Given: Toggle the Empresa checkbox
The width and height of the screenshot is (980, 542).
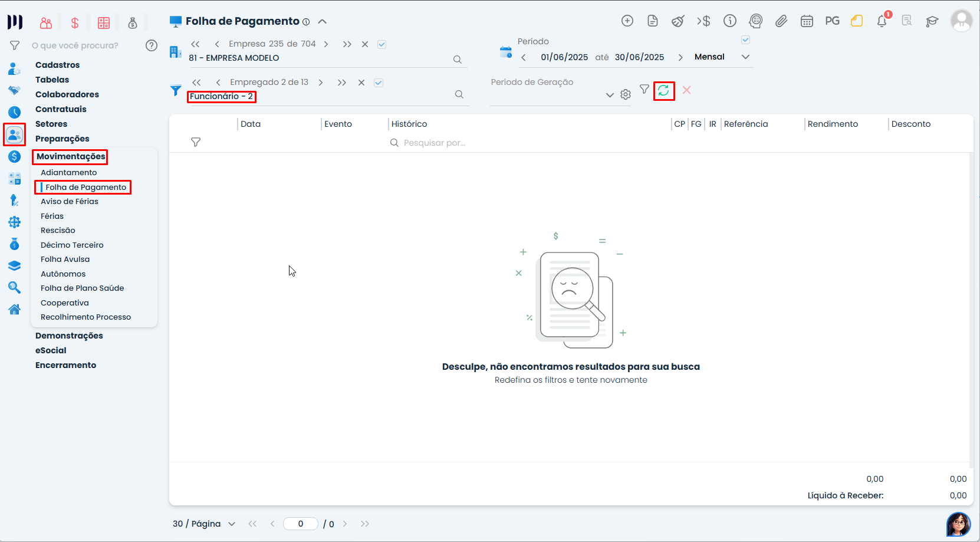Looking at the screenshot, I should [x=382, y=44].
